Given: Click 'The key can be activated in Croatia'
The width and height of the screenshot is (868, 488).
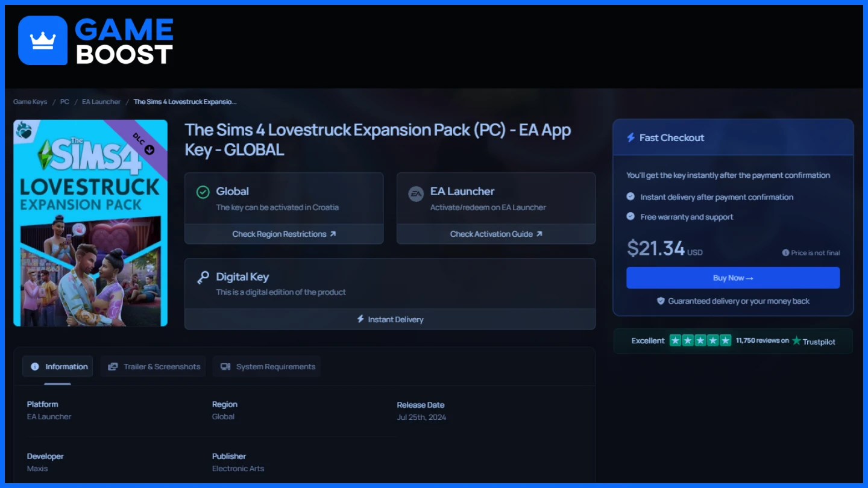Looking at the screenshot, I should [277, 207].
